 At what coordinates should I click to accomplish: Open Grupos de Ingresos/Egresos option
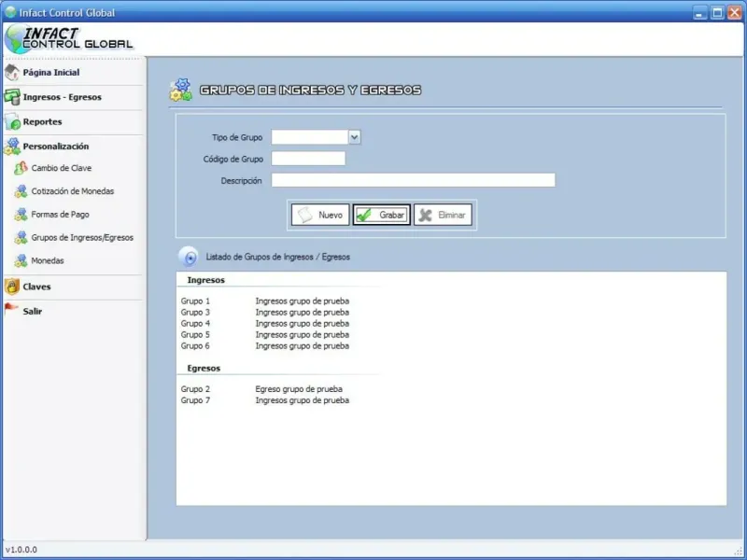pyautogui.click(x=82, y=238)
